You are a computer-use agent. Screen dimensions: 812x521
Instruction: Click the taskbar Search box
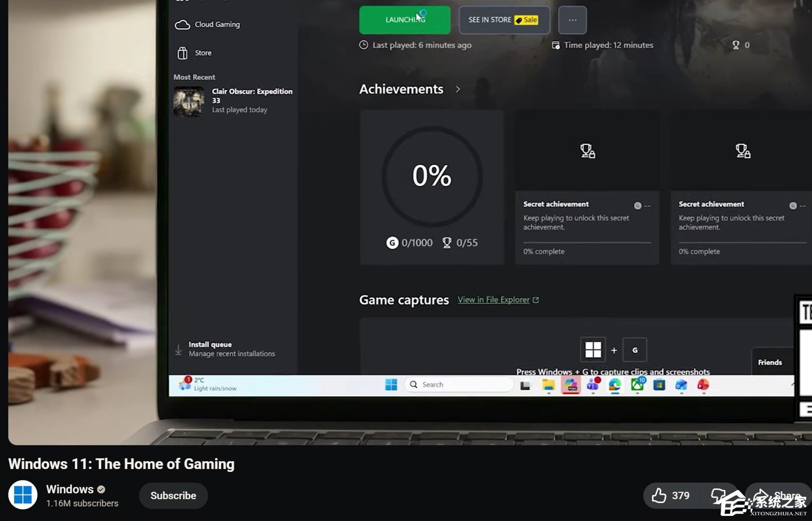point(459,385)
